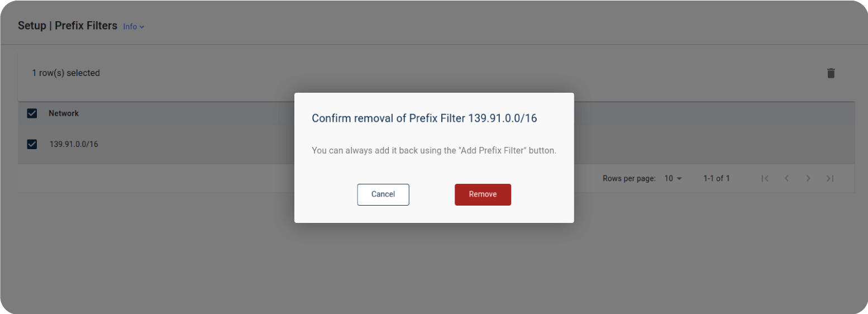
Task: Click the trash delete icon
Action: [x=831, y=73]
